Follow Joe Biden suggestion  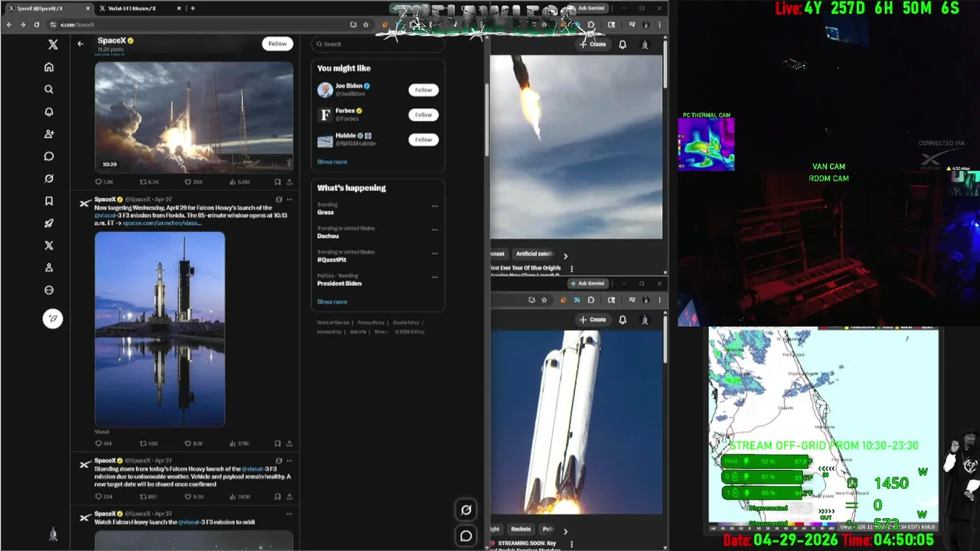(x=423, y=90)
